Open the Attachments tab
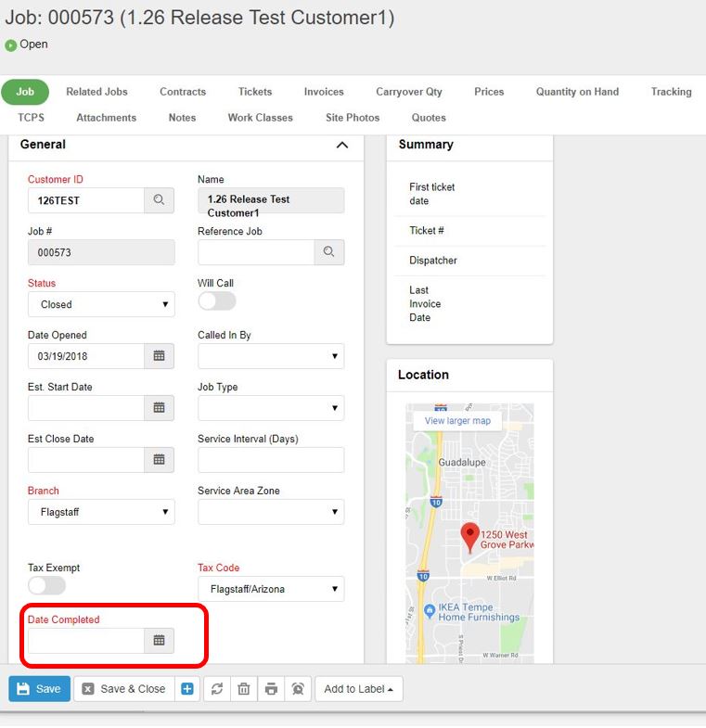The height and width of the screenshot is (728, 706). (x=107, y=118)
